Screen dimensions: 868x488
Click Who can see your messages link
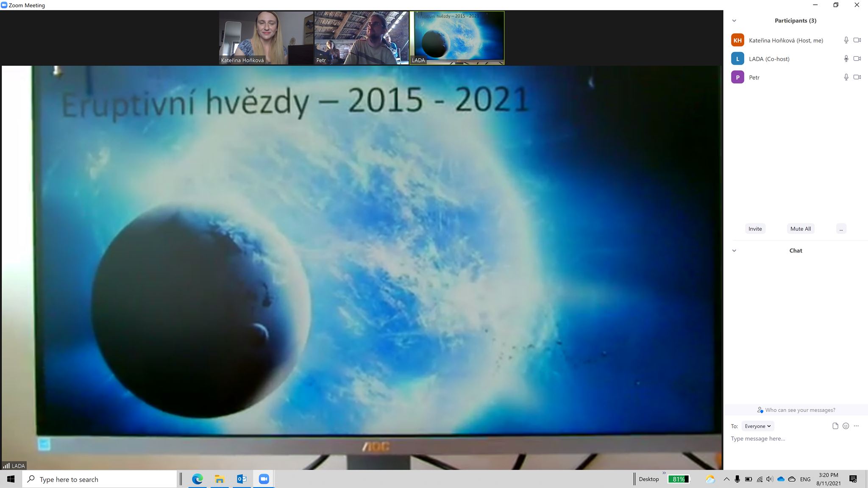[x=796, y=410]
